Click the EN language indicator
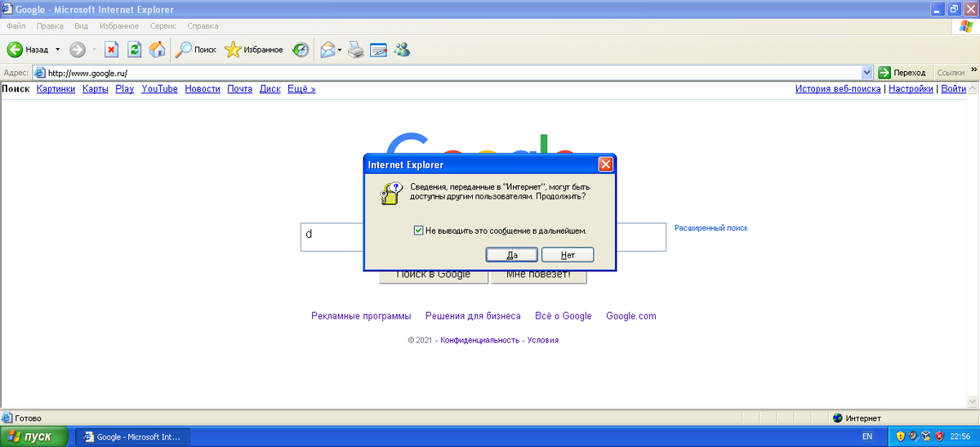 [x=866, y=437]
